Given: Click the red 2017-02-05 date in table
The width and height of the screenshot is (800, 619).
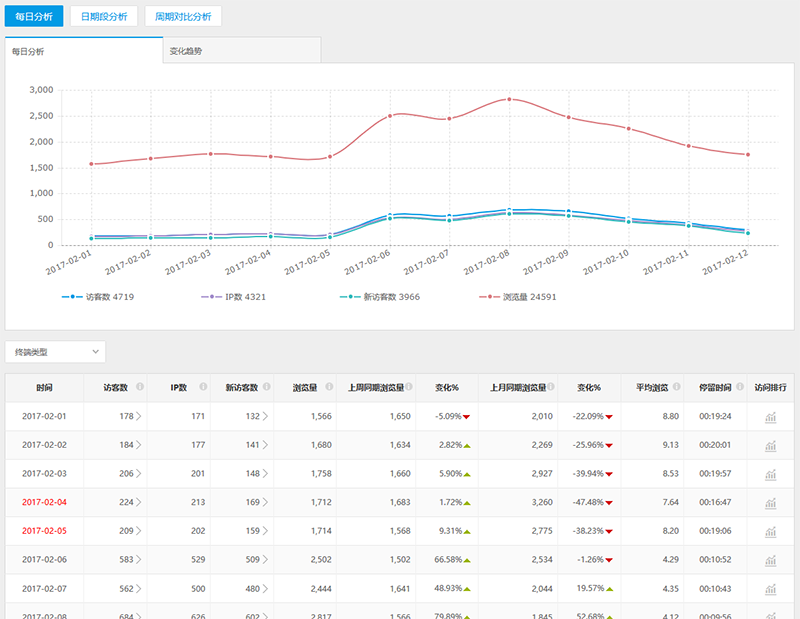Looking at the screenshot, I should point(44,530).
